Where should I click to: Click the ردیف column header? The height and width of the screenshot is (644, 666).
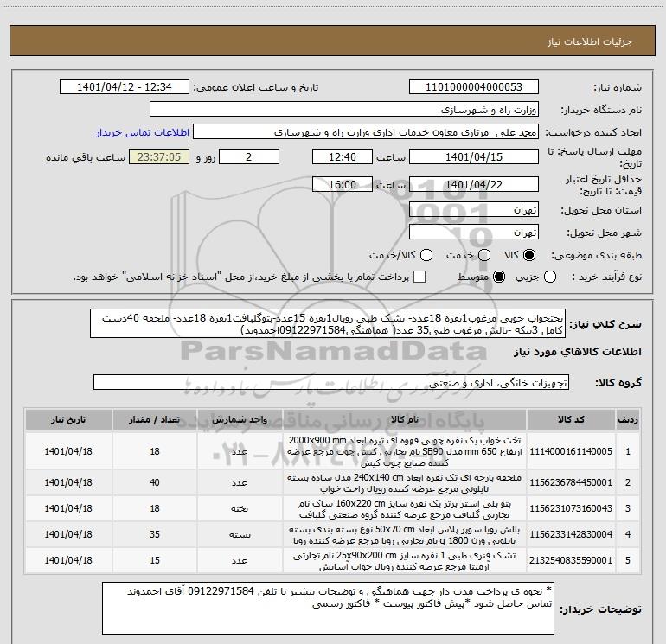point(628,419)
